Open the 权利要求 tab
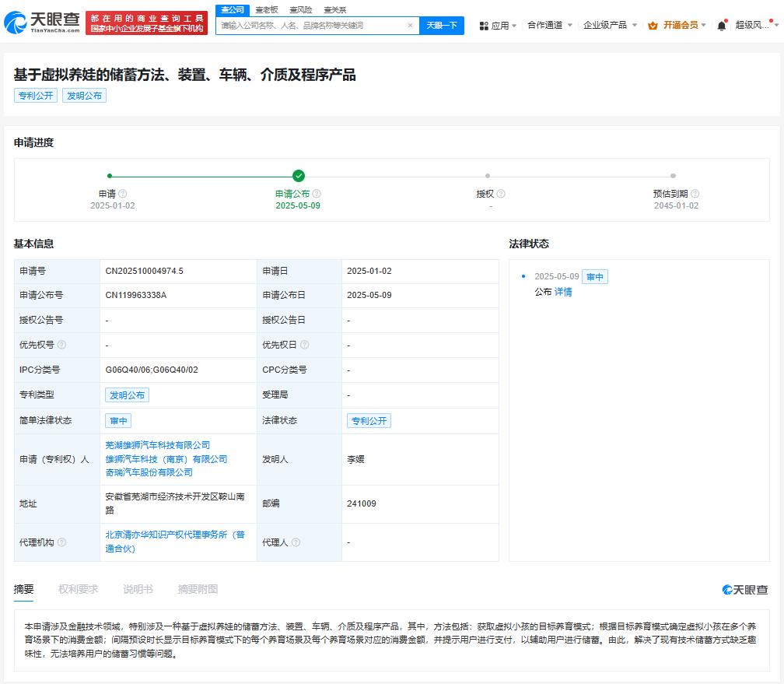Screen dimensions: 784x684 coord(78,589)
